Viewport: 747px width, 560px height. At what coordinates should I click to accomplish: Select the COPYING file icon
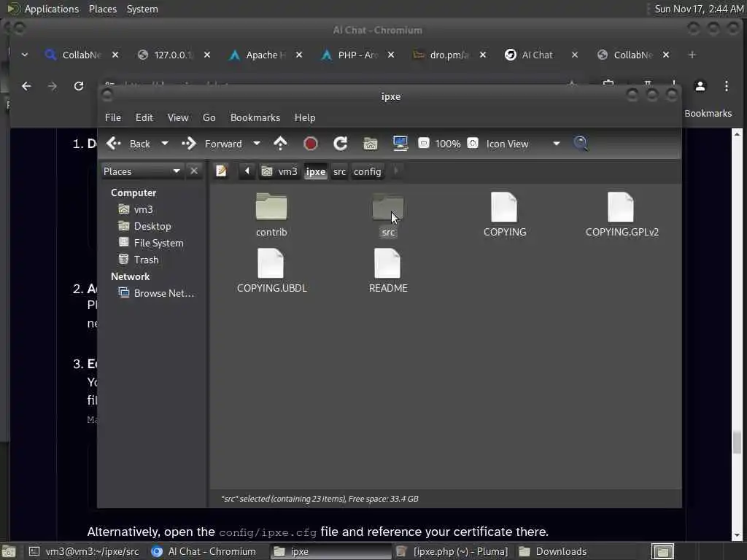504,206
